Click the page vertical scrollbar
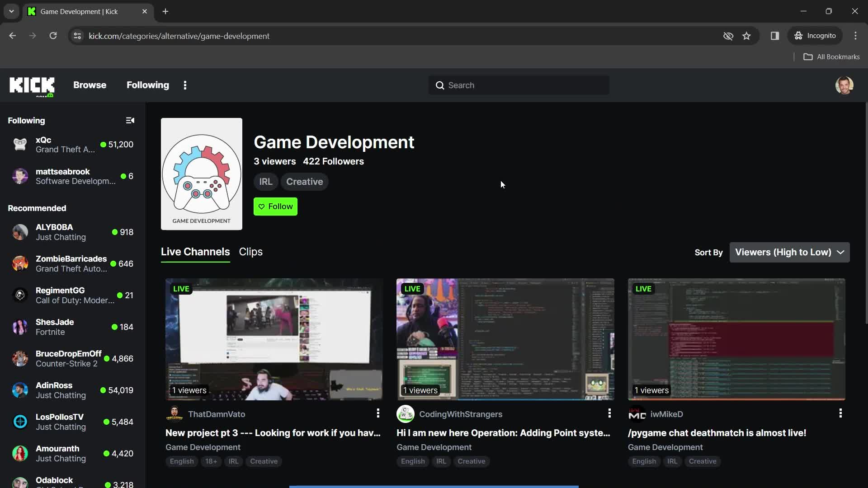Screen dimensions: 868x488 [866, 212]
